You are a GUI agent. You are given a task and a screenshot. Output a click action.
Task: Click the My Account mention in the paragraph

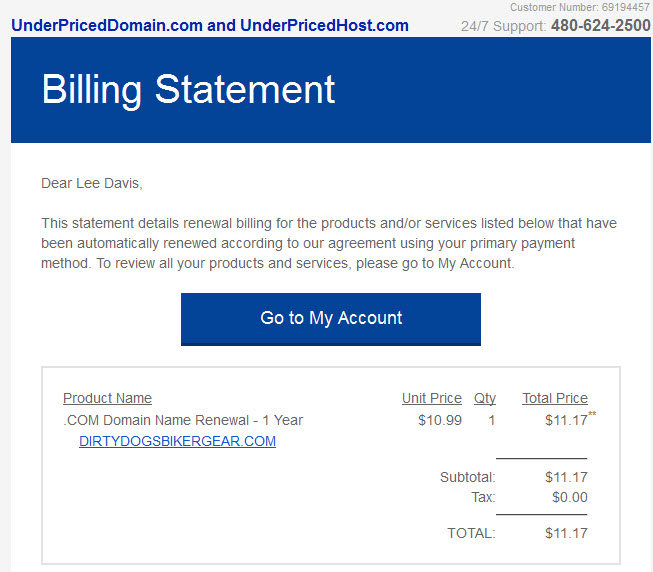pyautogui.click(x=476, y=264)
